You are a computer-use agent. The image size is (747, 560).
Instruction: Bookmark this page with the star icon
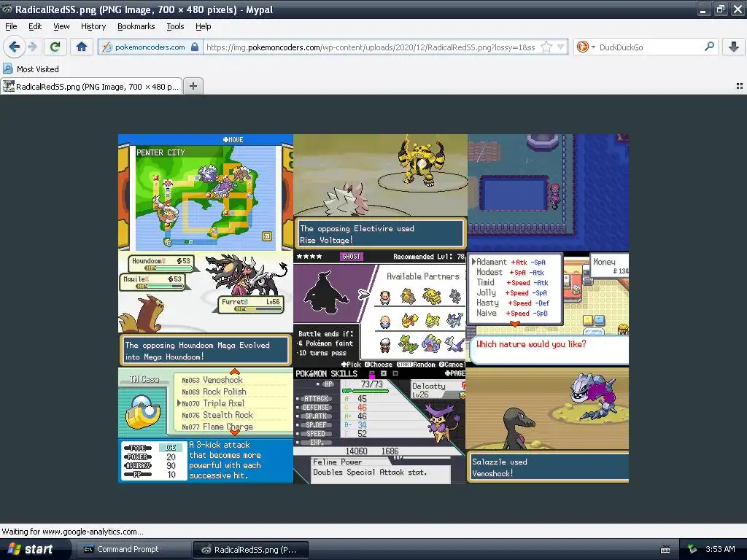[546, 47]
